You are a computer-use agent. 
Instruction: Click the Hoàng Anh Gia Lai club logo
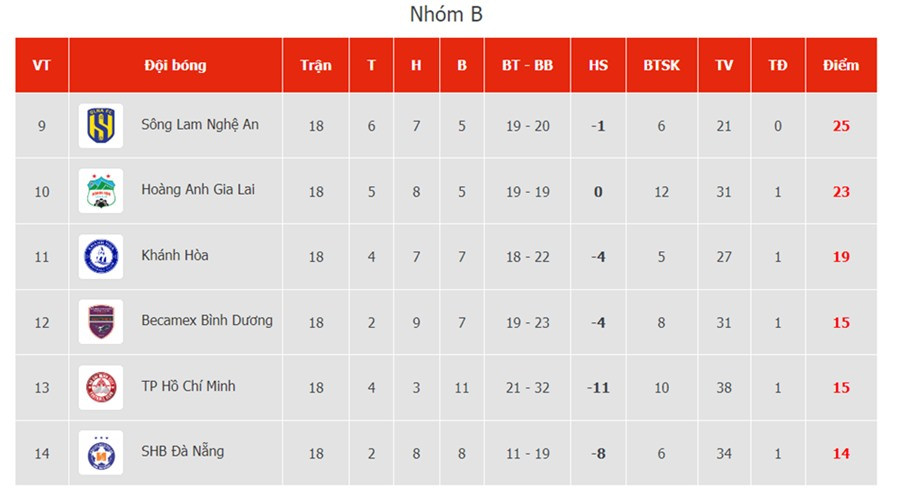click(101, 191)
